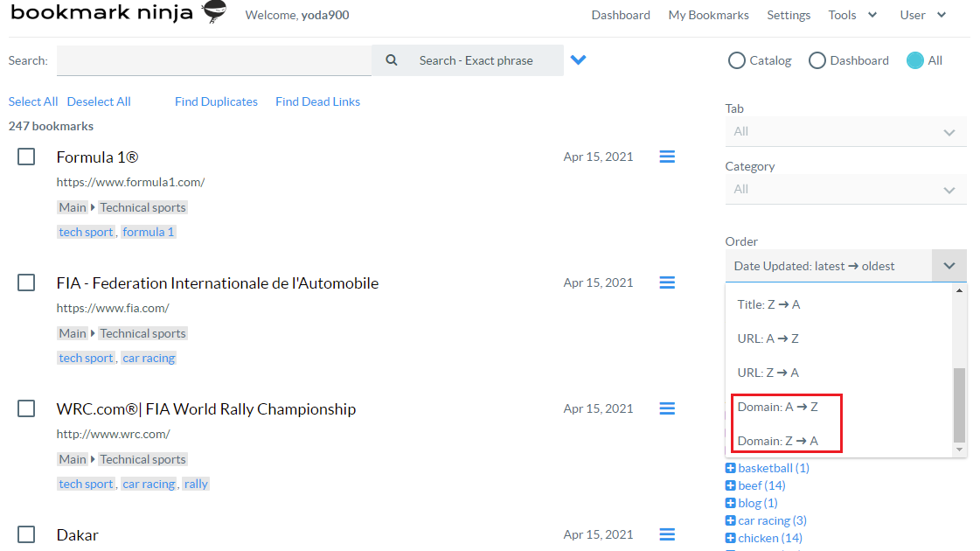Viewport: 980px width, 551px height.
Task: Expand search options blue chevron
Action: (x=578, y=60)
